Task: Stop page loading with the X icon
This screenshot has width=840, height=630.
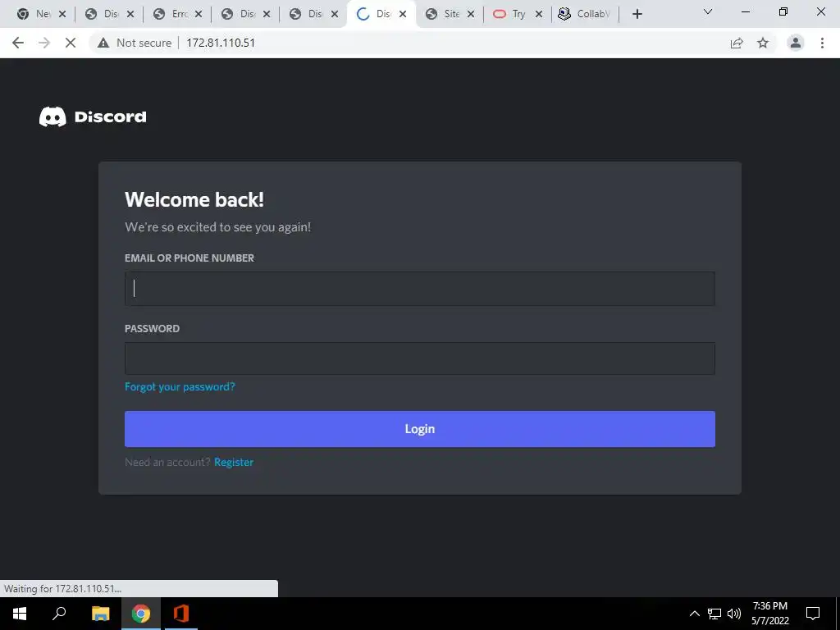Action: [x=71, y=43]
